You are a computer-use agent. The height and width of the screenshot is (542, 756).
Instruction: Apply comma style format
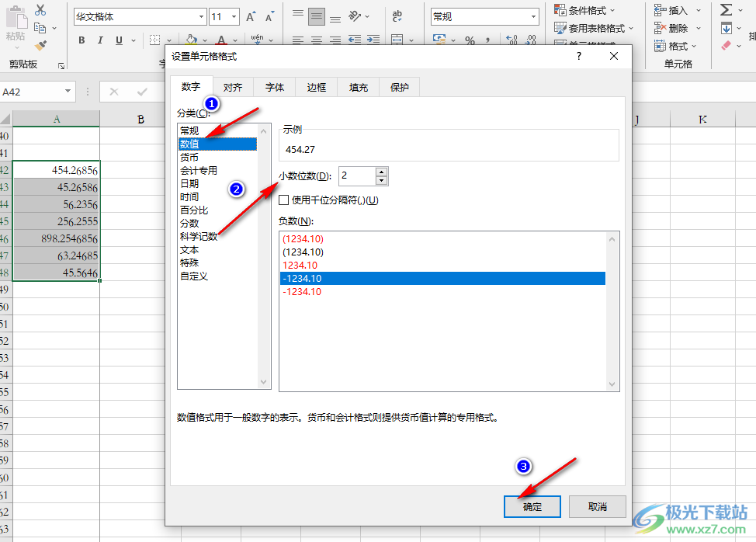pos(488,40)
